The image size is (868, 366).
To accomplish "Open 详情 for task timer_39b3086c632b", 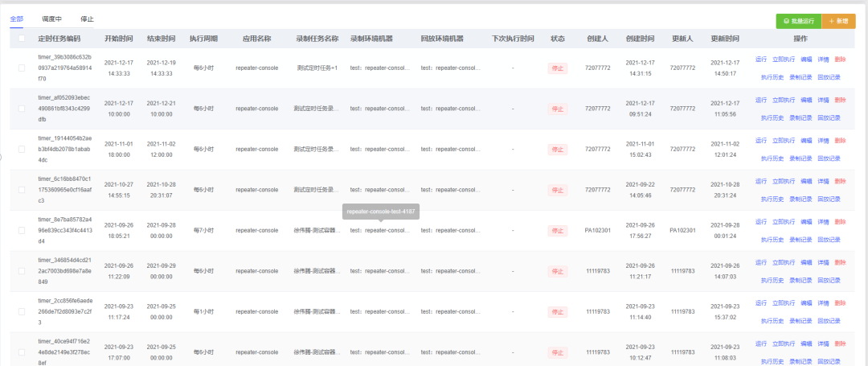I will pyautogui.click(x=823, y=60).
